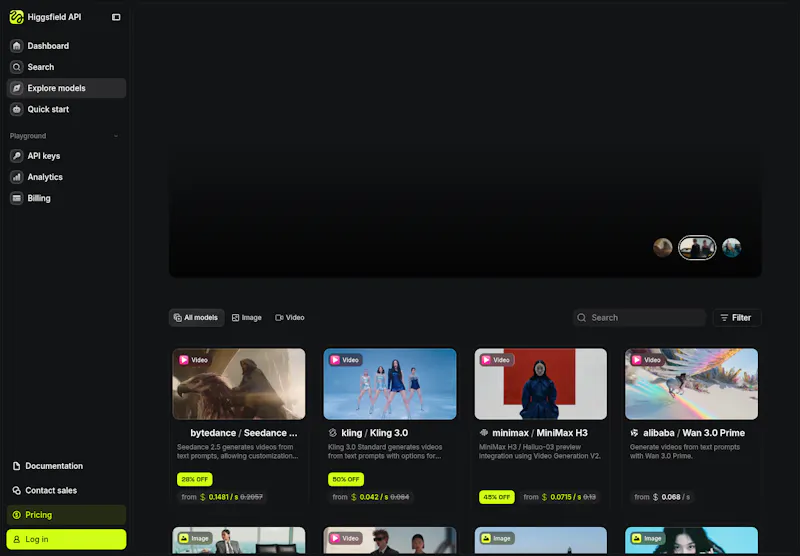
Task: Open Dashboard from the sidebar
Action: [x=66, y=46]
